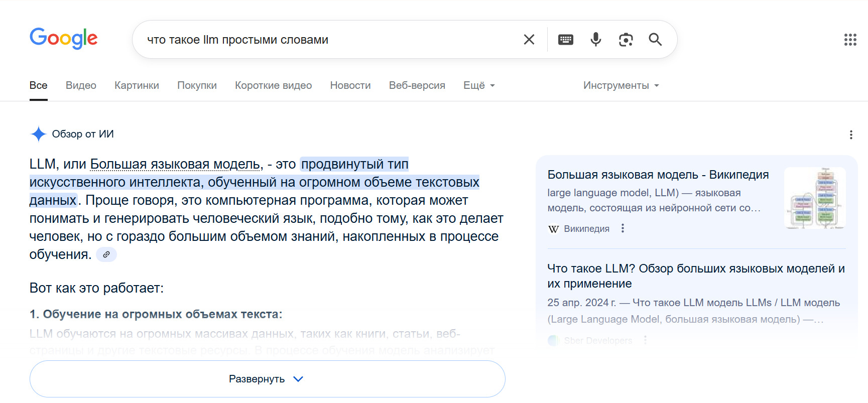Open the Wikipedia article diagram thumbnail
The height and width of the screenshot is (403, 868).
click(815, 198)
